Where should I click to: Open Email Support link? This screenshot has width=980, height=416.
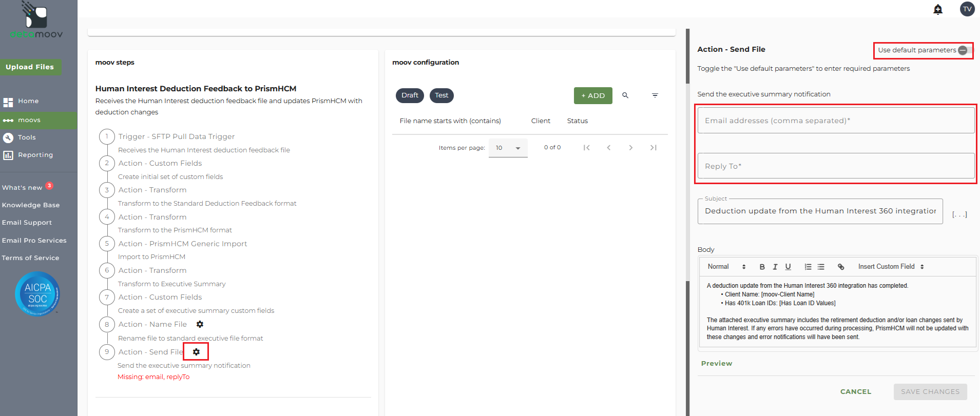27,223
